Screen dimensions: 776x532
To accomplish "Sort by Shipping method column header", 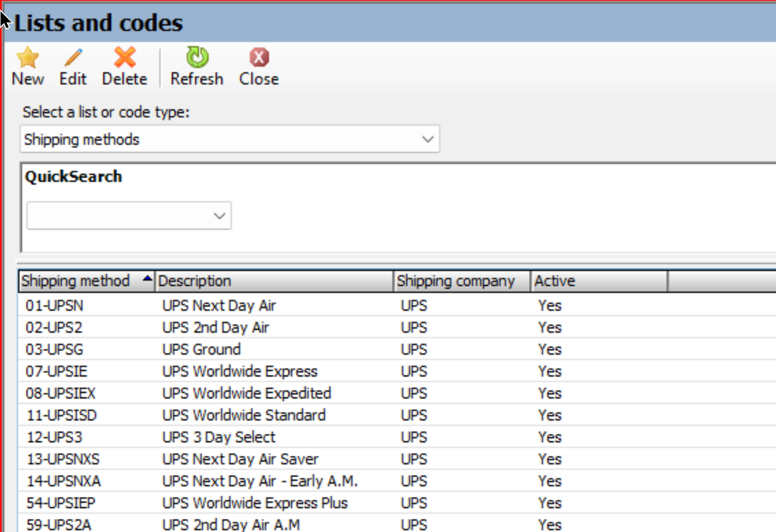I will [x=87, y=281].
